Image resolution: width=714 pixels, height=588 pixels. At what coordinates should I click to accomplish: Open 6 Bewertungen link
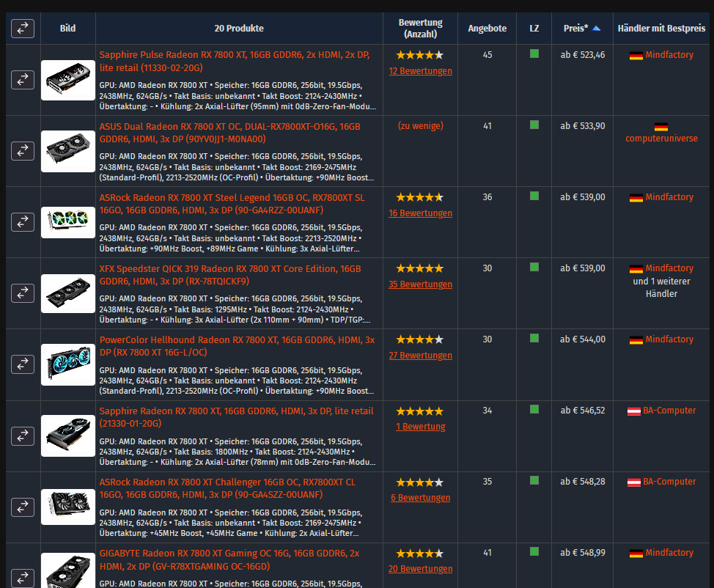tap(420, 498)
